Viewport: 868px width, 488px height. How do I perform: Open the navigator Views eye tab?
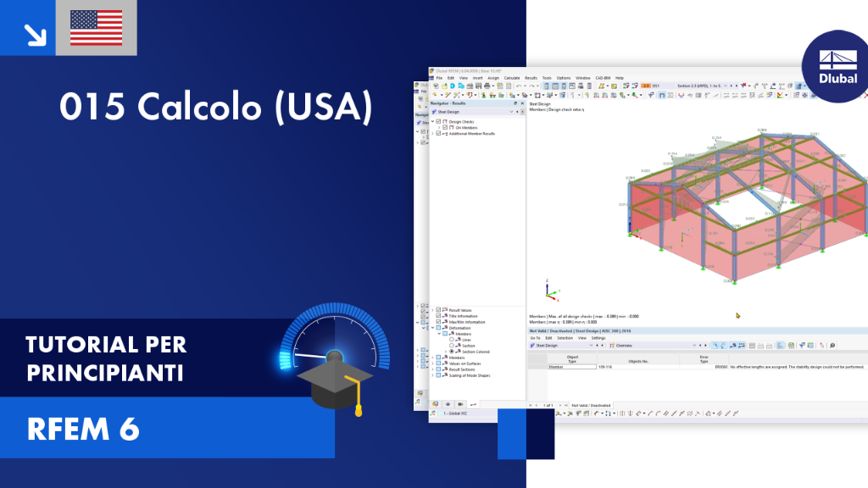pos(448,404)
